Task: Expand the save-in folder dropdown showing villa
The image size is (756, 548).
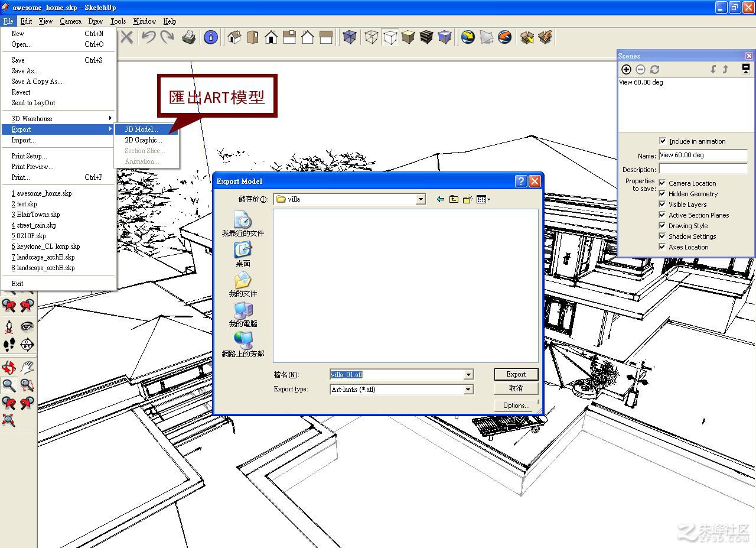Action: click(x=421, y=199)
